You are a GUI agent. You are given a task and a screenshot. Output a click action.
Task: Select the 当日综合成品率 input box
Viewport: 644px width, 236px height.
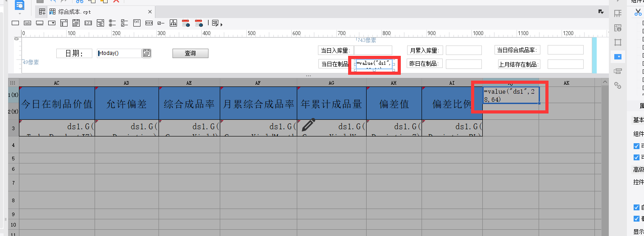pyautogui.click(x=566, y=50)
